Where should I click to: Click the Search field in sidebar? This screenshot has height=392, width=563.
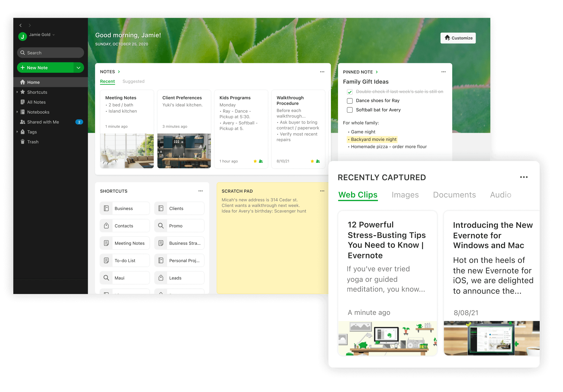point(50,53)
